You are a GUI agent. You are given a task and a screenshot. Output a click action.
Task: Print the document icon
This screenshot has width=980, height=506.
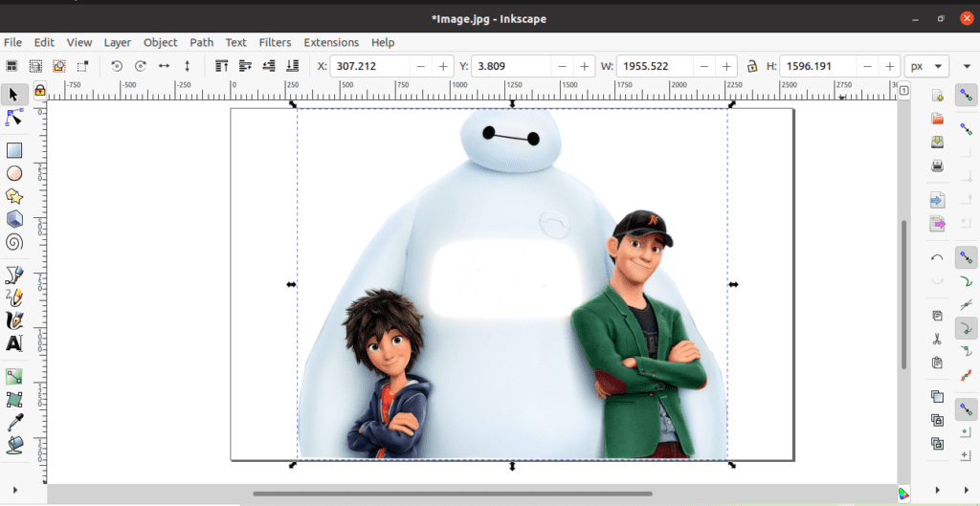937,165
